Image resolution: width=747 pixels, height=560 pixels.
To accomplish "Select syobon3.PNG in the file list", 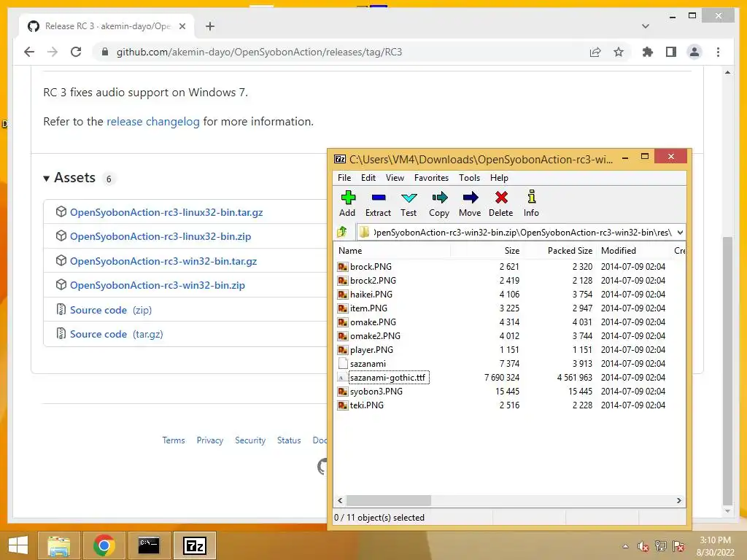I will [x=376, y=392].
